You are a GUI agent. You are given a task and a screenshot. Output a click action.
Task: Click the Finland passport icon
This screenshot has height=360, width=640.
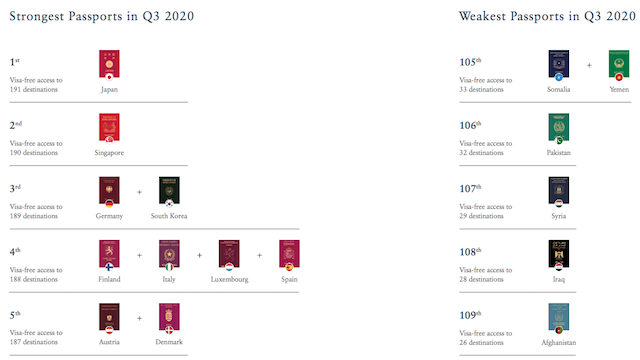109,254
